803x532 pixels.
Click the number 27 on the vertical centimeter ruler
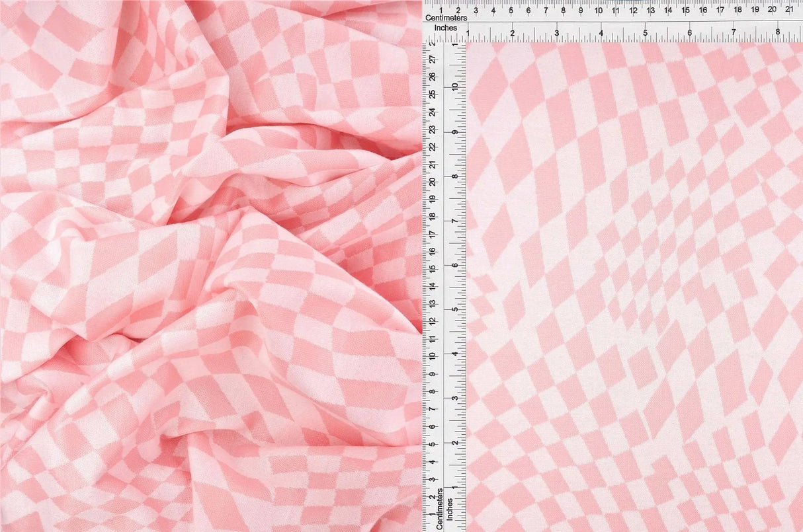(x=433, y=58)
